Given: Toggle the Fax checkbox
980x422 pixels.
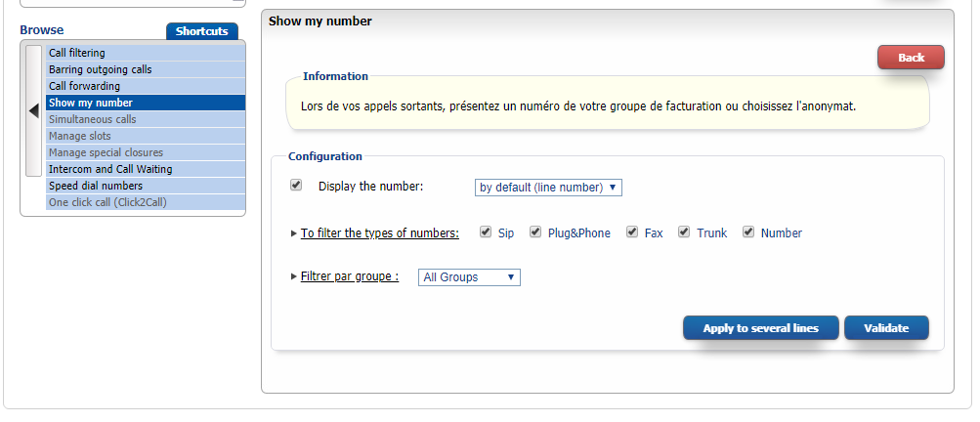Looking at the screenshot, I should [x=632, y=232].
